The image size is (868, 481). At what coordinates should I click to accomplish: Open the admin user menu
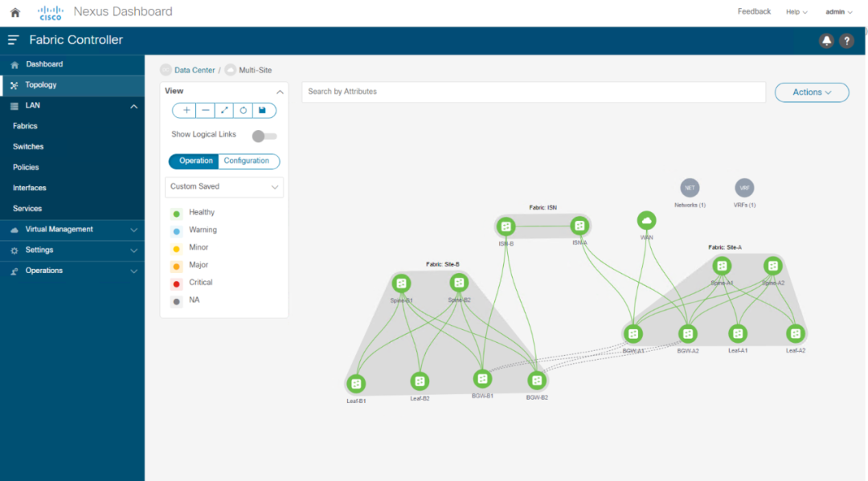(838, 11)
